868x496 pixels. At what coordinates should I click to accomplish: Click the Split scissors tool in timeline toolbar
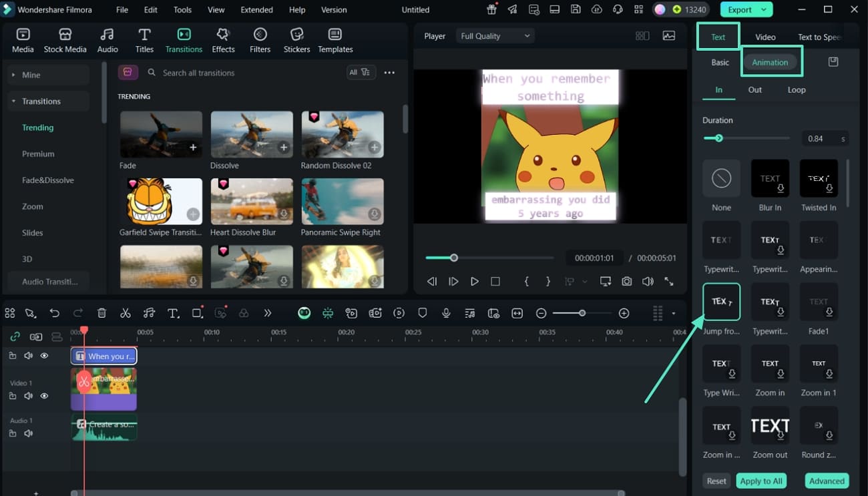(x=126, y=313)
